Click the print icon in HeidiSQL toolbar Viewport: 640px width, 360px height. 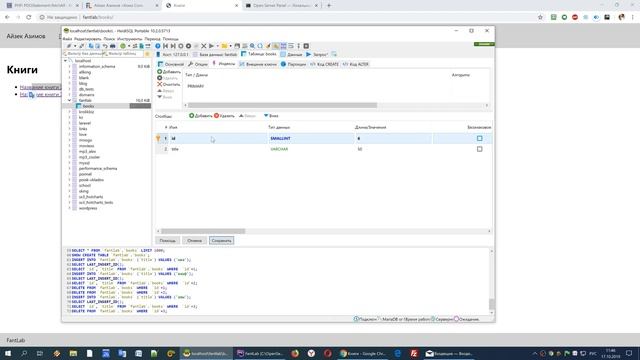(113, 46)
